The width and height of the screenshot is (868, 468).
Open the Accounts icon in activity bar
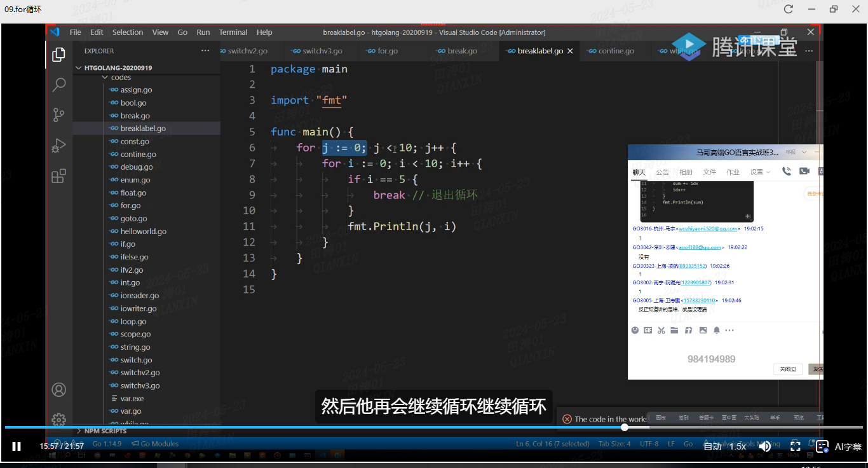[x=59, y=390]
